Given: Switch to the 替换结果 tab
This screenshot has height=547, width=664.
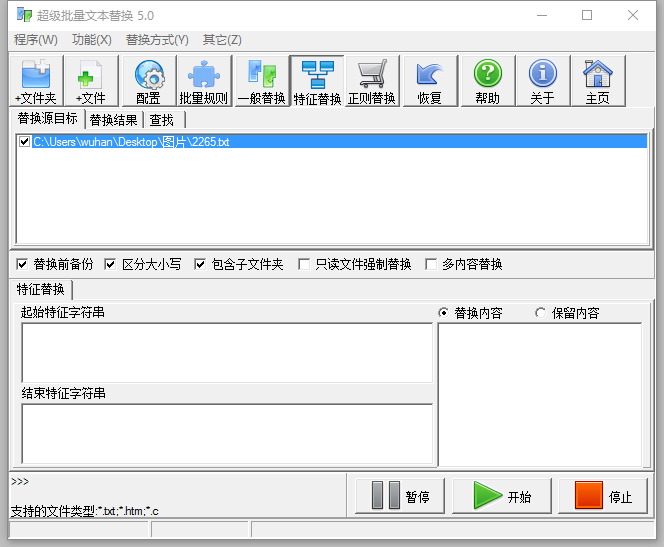Looking at the screenshot, I should (115, 120).
